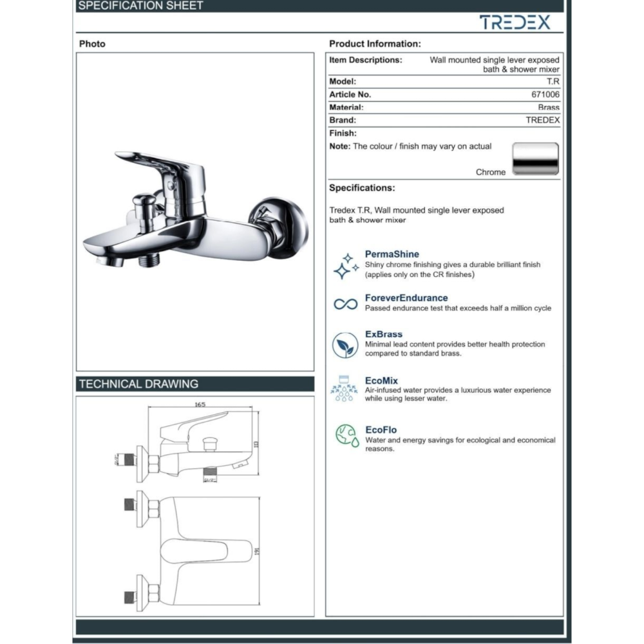The image size is (644, 644).
Task: Click the EcoFlo feature heading
Action: 381,430
